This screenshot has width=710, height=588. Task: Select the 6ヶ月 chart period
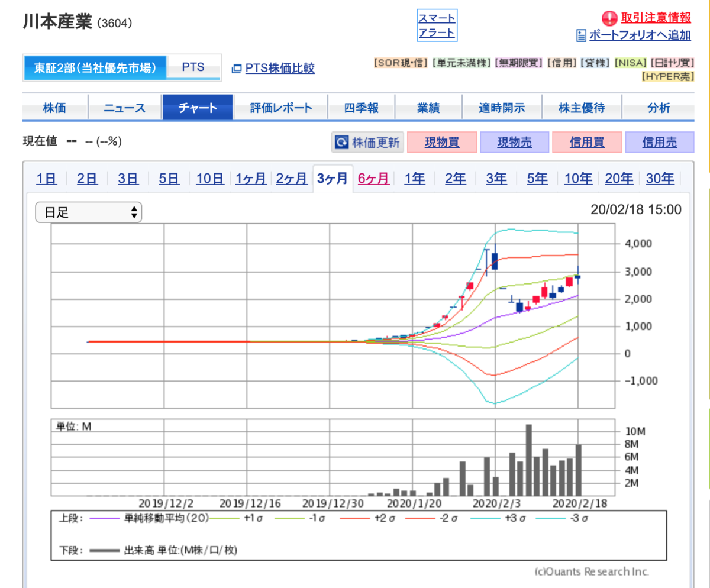coord(373,178)
